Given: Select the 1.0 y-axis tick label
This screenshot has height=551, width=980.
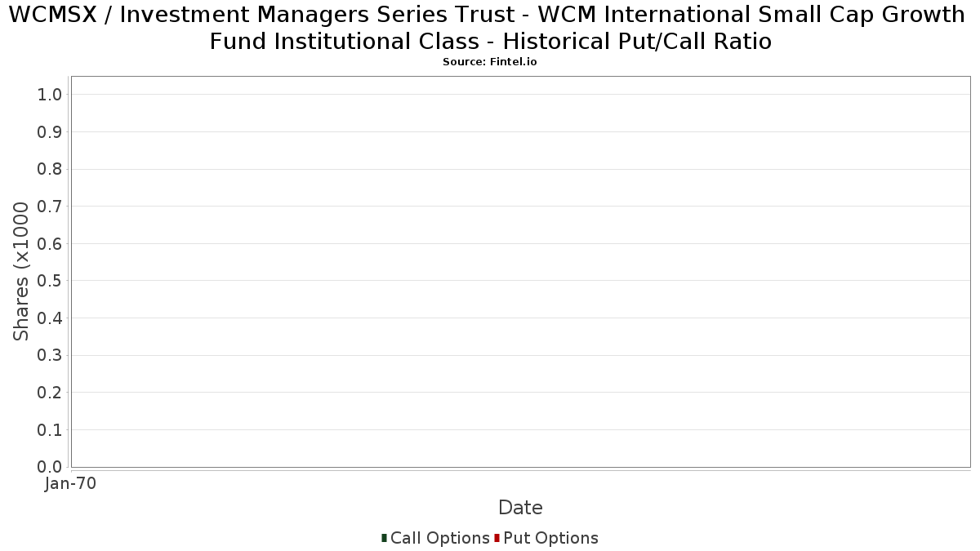Looking at the screenshot, I should [50, 95].
